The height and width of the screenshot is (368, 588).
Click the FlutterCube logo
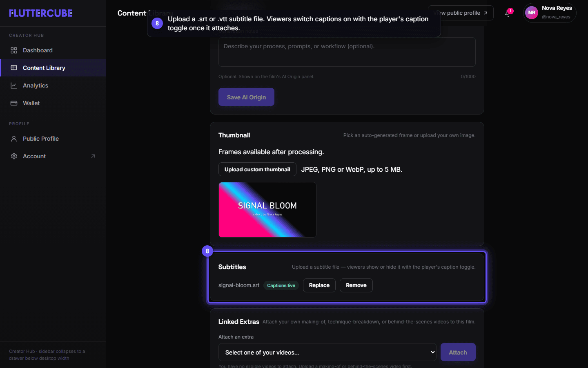pos(41,13)
